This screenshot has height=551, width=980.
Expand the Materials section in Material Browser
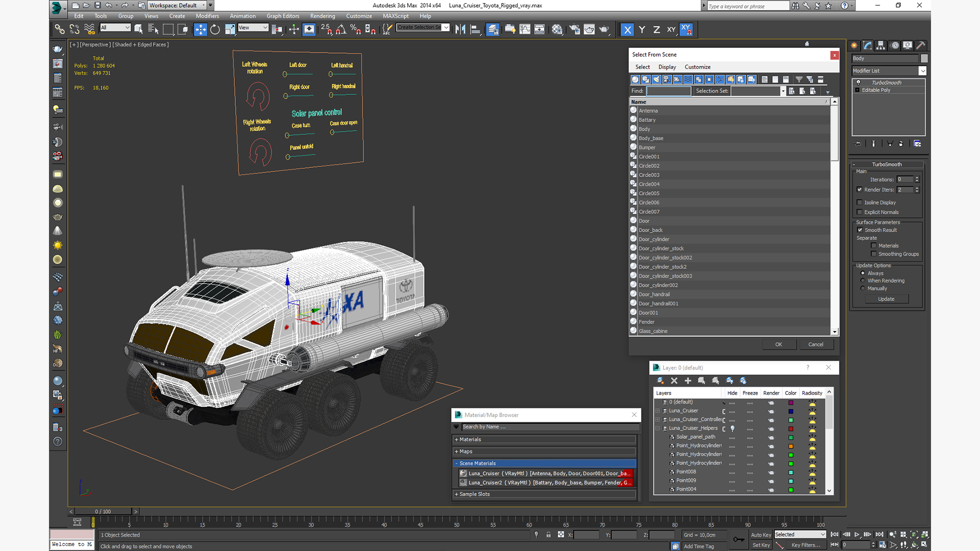point(456,439)
